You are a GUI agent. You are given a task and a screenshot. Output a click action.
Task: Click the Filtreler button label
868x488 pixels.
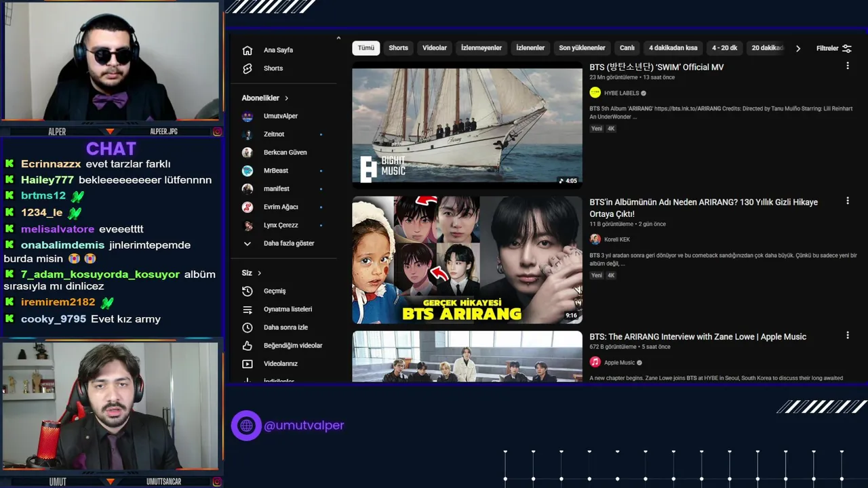[827, 48]
